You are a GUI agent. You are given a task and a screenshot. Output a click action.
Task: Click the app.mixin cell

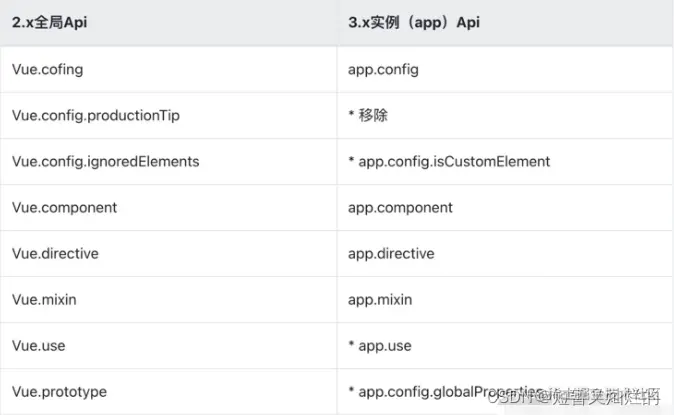380,300
